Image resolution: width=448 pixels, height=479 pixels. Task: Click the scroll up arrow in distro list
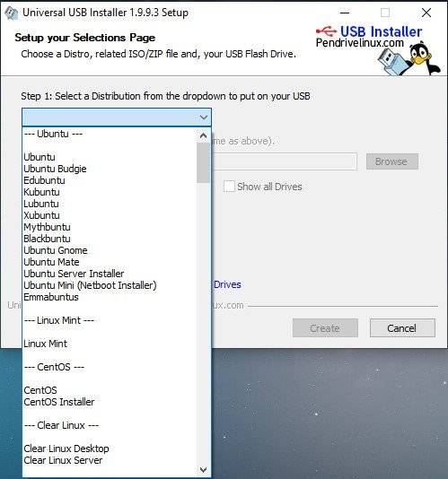pos(203,135)
